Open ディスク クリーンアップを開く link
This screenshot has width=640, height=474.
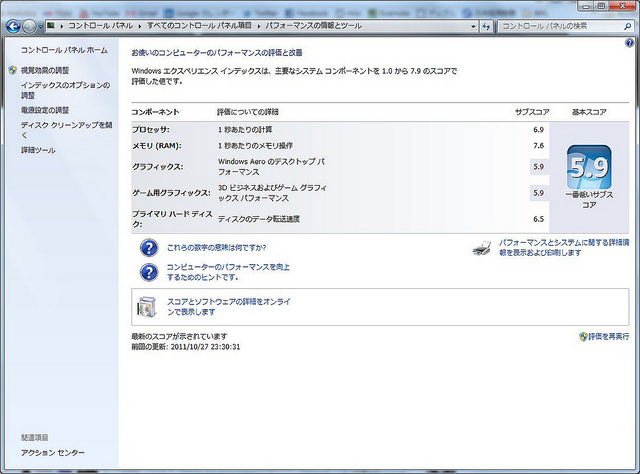[66, 130]
